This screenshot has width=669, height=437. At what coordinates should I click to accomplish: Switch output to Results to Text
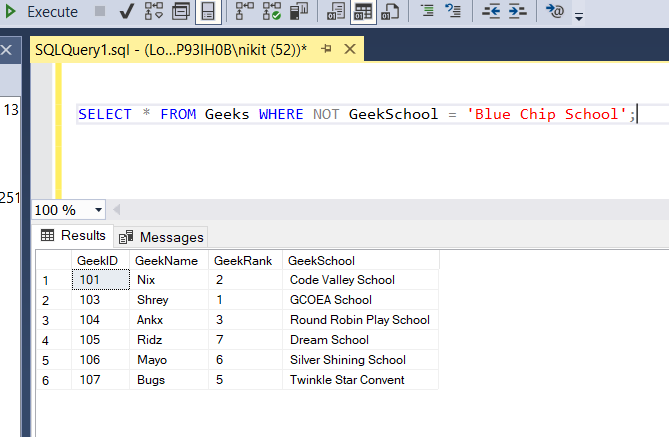pyautogui.click(x=336, y=12)
